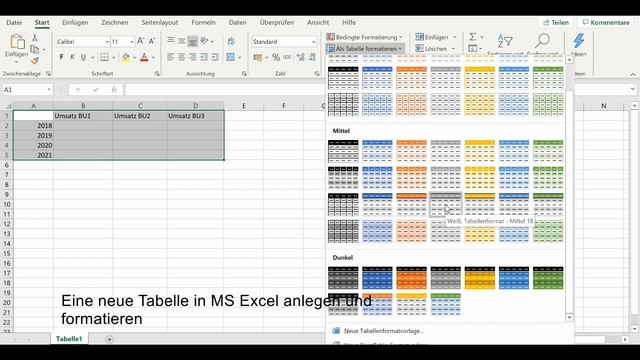Open the Datei menu

click(14, 22)
